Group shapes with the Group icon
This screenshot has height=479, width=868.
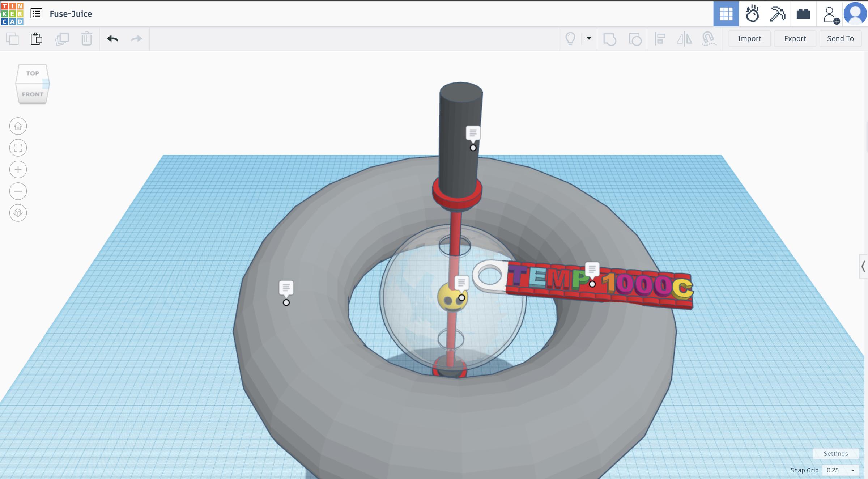point(610,39)
